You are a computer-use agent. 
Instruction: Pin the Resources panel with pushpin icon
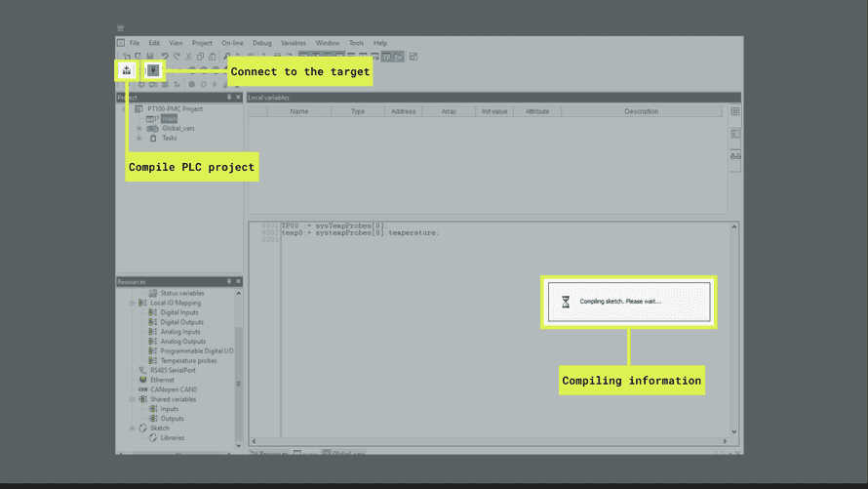(x=229, y=282)
